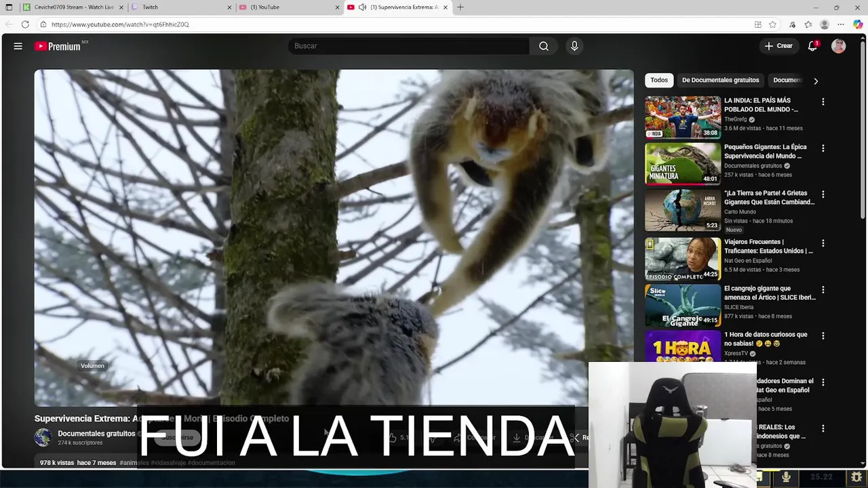This screenshot has height=488, width=868.
Task: Open options for Pequeños Gigantes video
Action: tap(823, 148)
